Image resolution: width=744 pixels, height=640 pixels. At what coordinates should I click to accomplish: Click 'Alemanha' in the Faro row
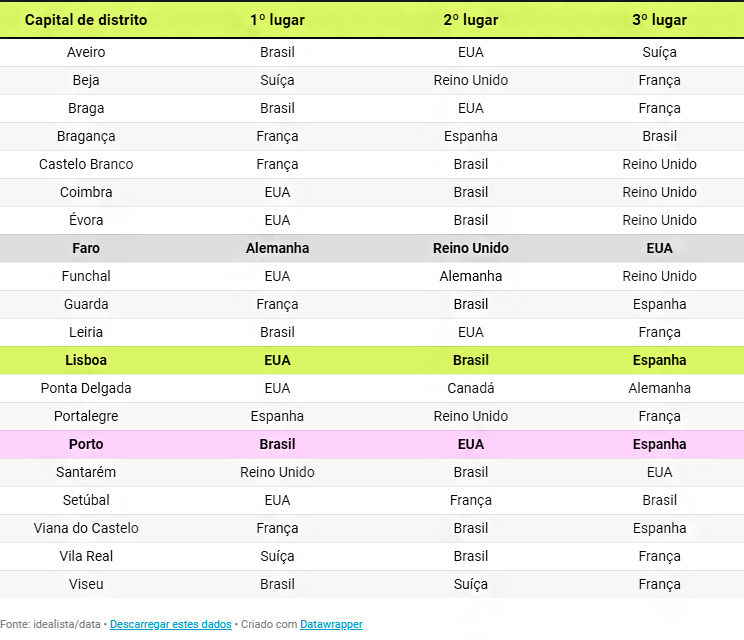click(x=277, y=248)
